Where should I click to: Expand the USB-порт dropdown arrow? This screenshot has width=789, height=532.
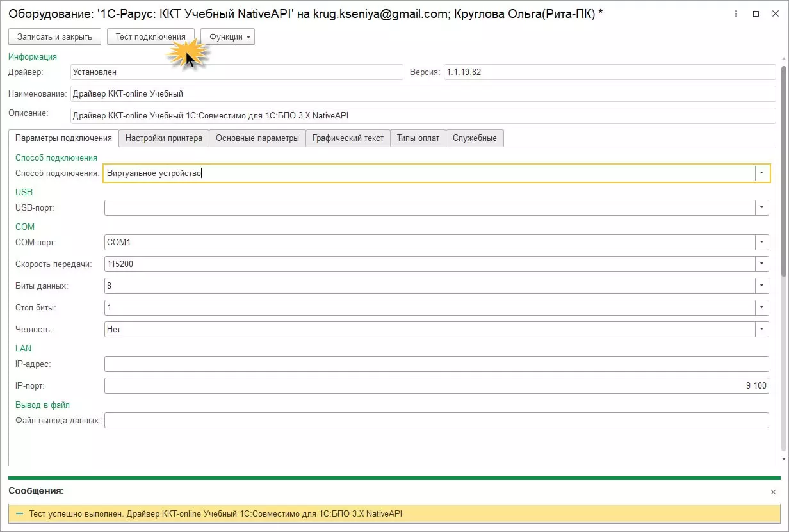click(761, 207)
